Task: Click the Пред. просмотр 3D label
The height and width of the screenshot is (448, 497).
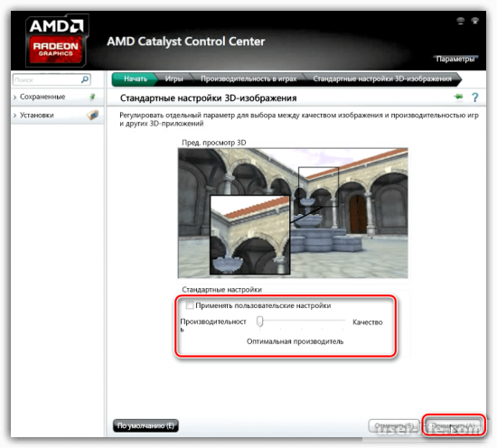Action: (214, 143)
